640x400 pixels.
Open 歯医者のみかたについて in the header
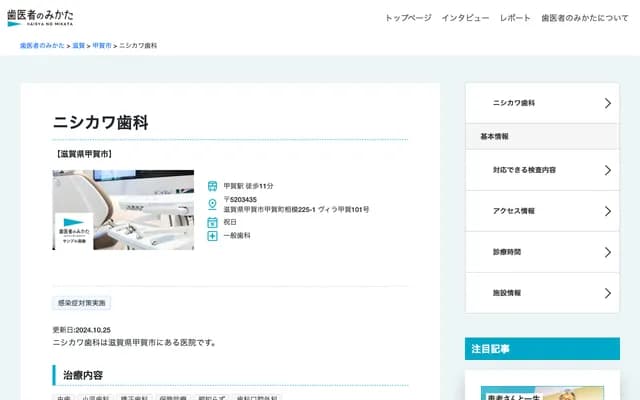(585, 18)
